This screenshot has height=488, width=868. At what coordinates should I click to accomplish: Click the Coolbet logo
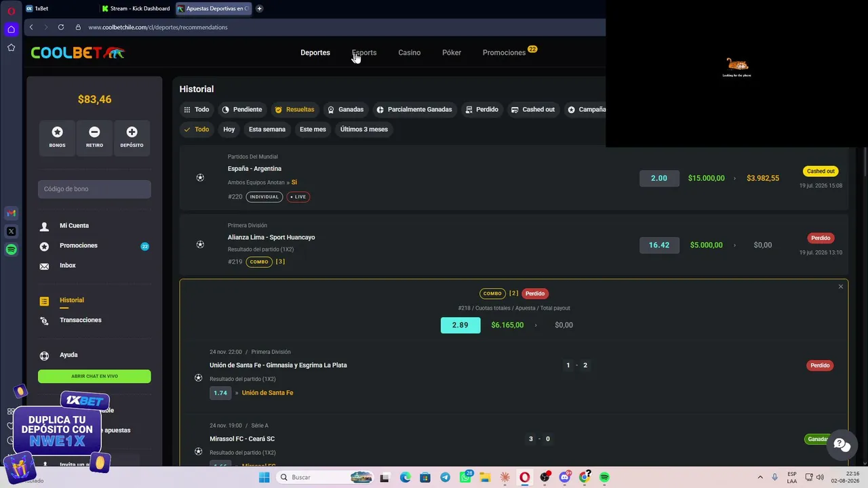click(78, 53)
